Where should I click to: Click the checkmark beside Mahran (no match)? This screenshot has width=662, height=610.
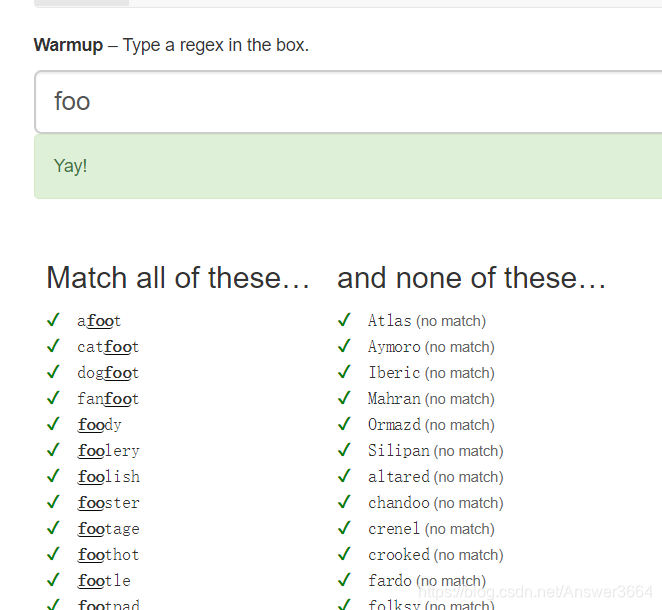coord(345,398)
